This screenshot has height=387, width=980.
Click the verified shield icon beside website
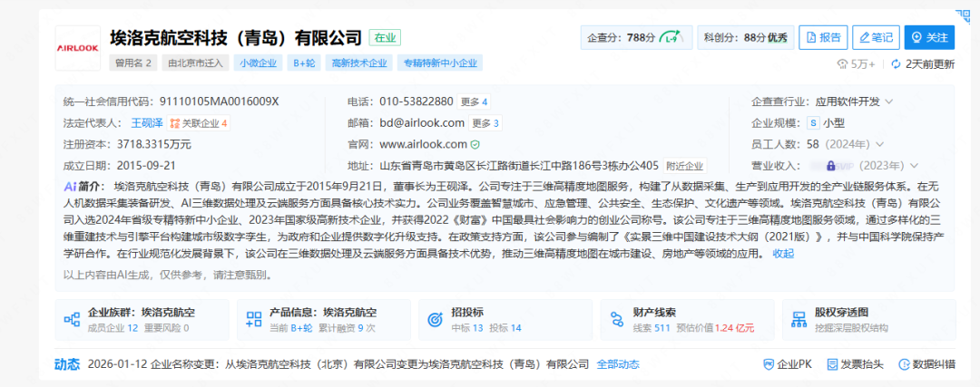[475, 144]
